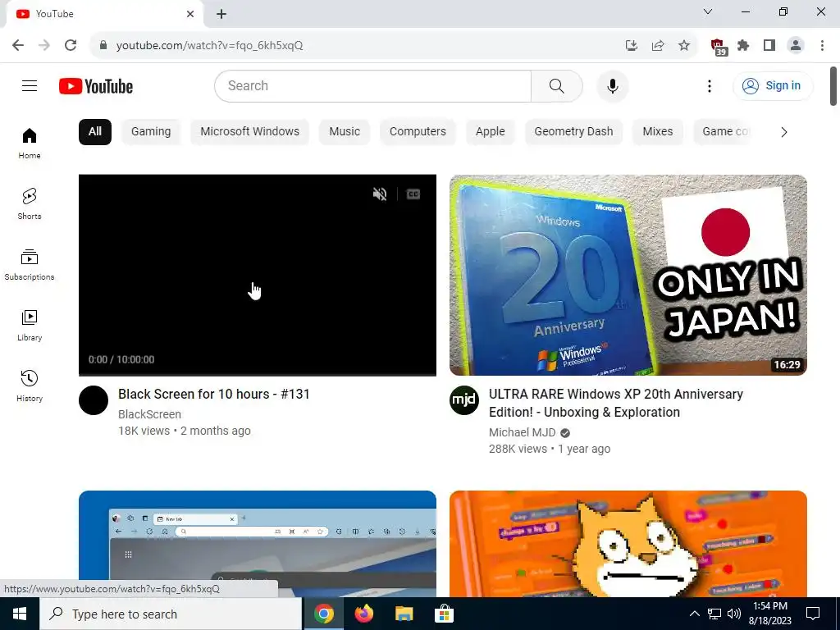Open Subscriptions in the sidebar
The image size is (840, 630).
(30, 265)
